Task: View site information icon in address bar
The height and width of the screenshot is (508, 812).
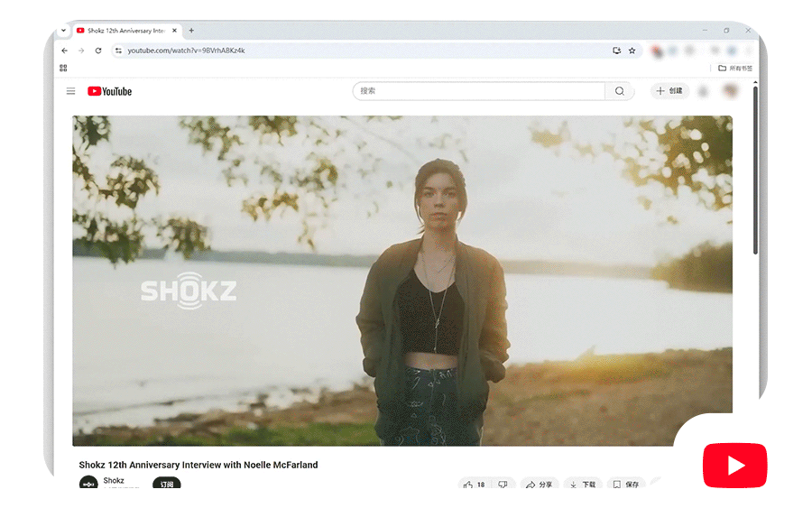Action: click(x=118, y=51)
